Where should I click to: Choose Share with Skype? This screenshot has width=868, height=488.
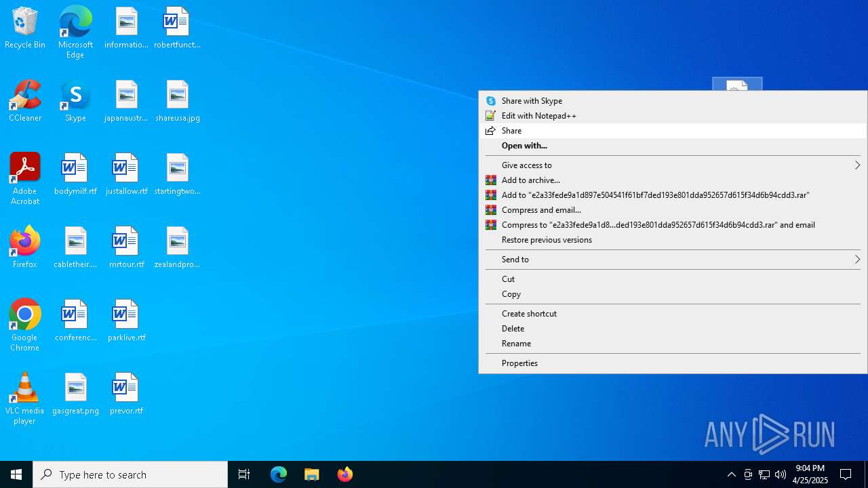pos(673,101)
